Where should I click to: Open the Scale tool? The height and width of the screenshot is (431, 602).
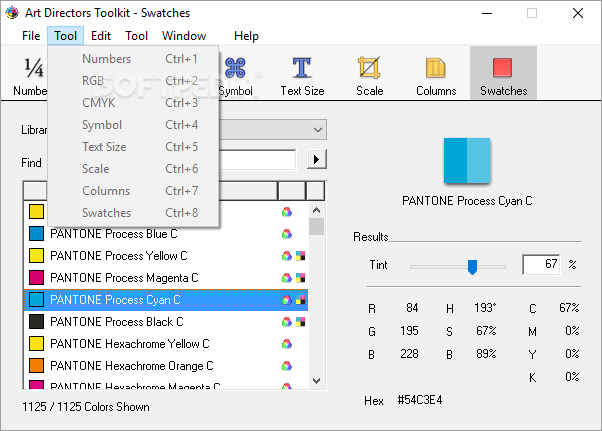369,75
